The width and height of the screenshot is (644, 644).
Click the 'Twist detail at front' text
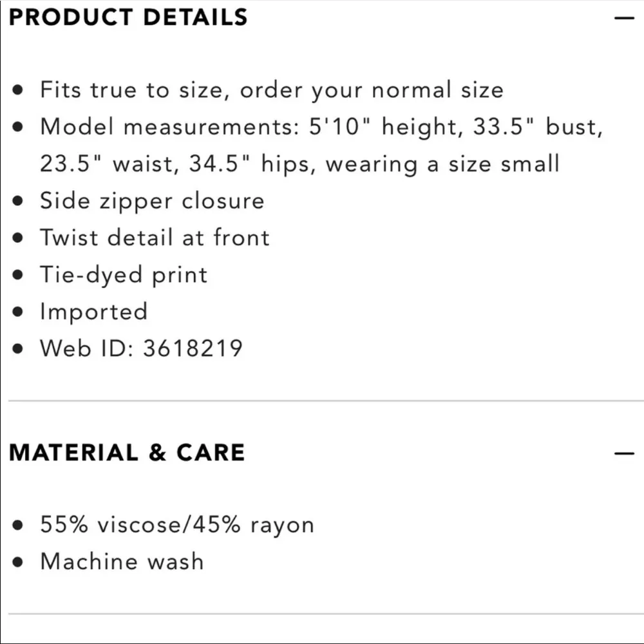pyautogui.click(x=155, y=238)
